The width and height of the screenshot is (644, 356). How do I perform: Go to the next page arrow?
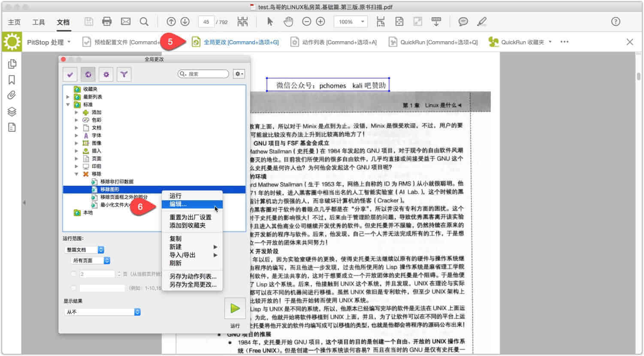(185, 21)
